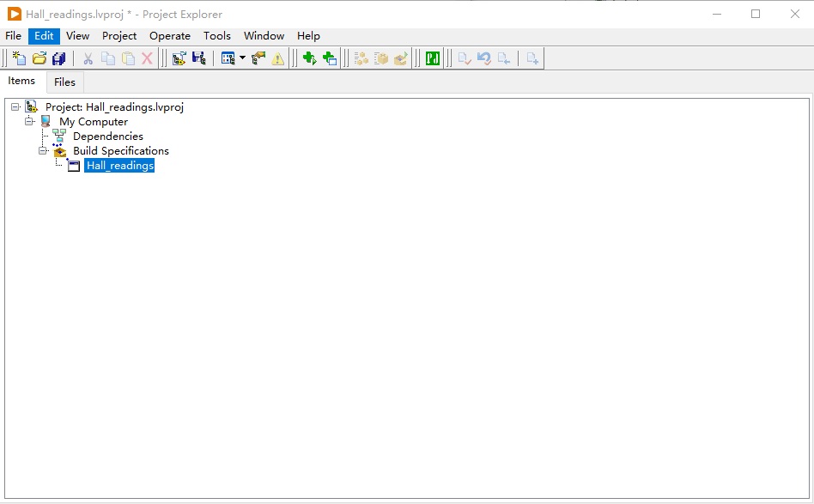Image resolution: width=814 pixels, height=504 pixels.
Task: Click the red X Delete icon
Action: coord(148,58)
